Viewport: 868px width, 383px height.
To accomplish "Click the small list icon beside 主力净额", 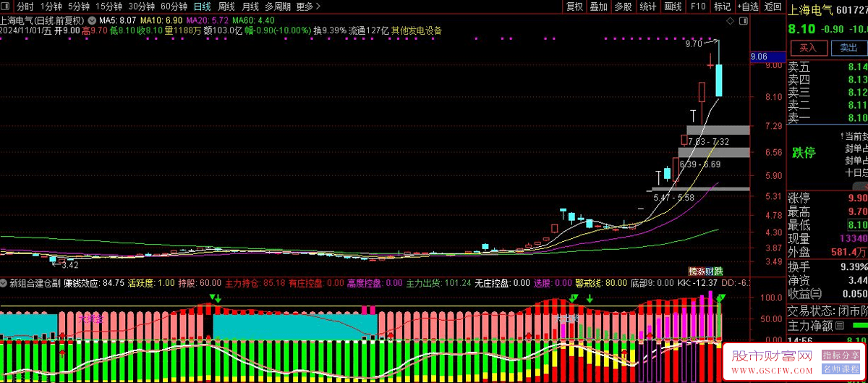I will (839, 327).
